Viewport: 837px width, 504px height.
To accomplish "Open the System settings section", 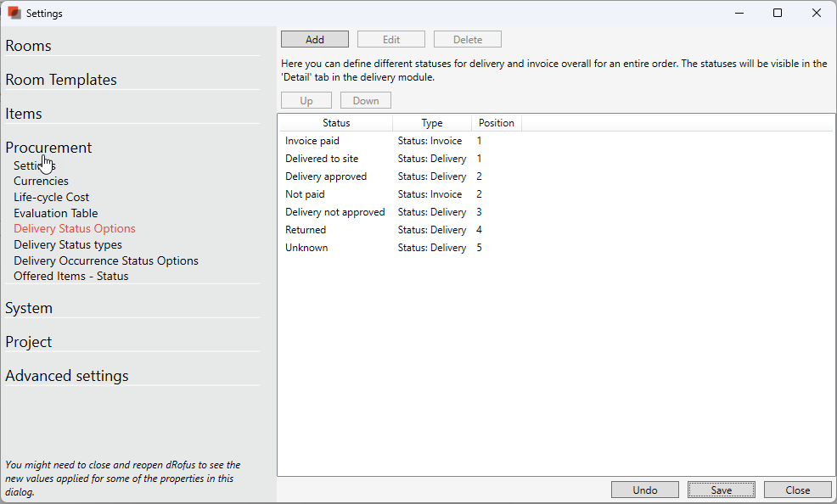I will [29, 308].
